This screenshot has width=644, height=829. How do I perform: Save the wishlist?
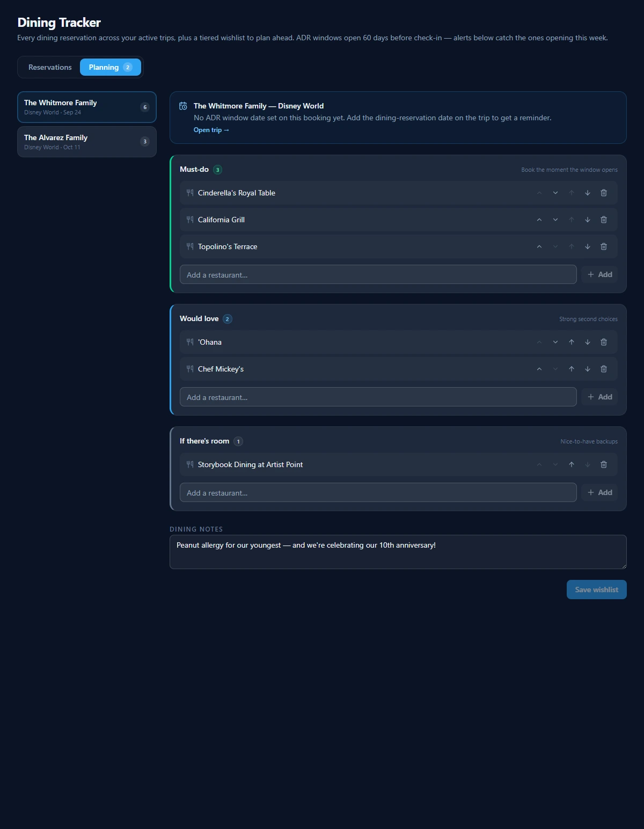coord(597,590)
